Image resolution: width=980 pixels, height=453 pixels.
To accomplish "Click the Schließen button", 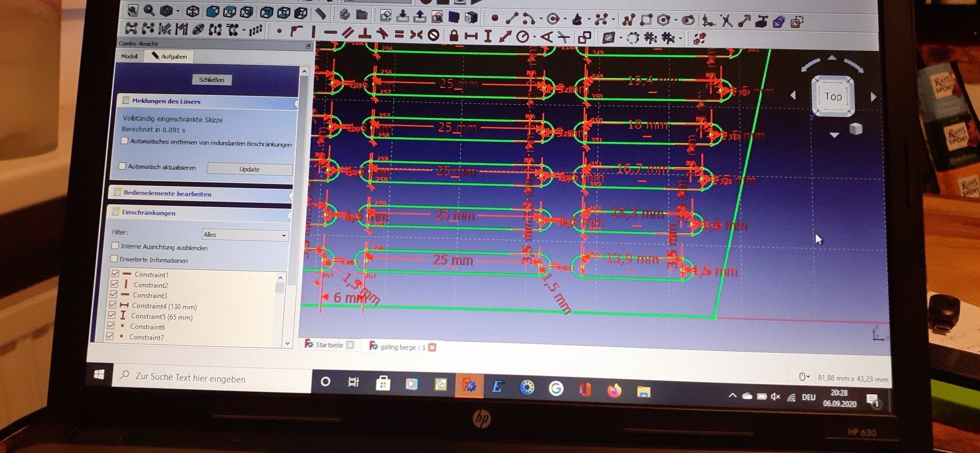I will [212, 80].
